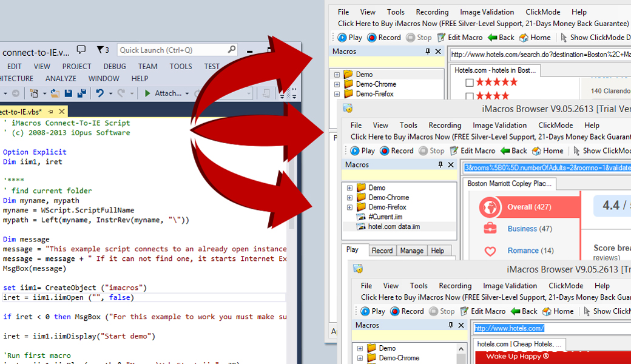Image resolution: width=631 pixels, height=364 pixels.
Task: Undo the last edit in Visual Studio
Action: 100,93
